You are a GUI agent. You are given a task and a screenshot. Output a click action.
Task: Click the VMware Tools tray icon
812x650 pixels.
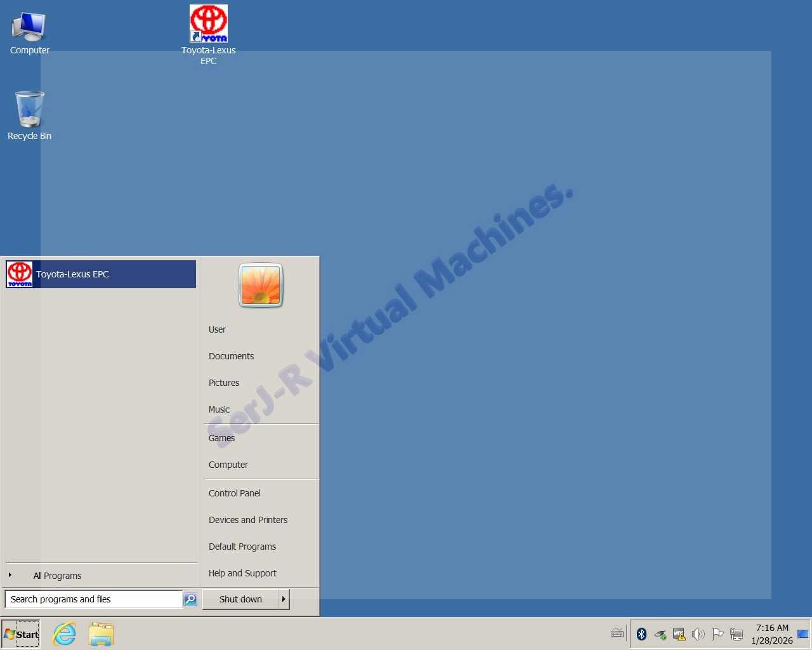tap(679, 633)
